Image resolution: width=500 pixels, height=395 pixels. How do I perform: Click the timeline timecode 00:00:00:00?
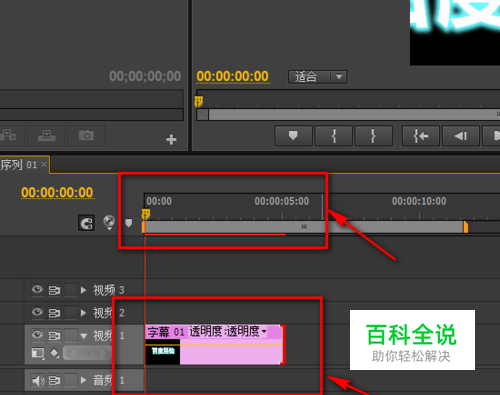click(x=57, y=193)
